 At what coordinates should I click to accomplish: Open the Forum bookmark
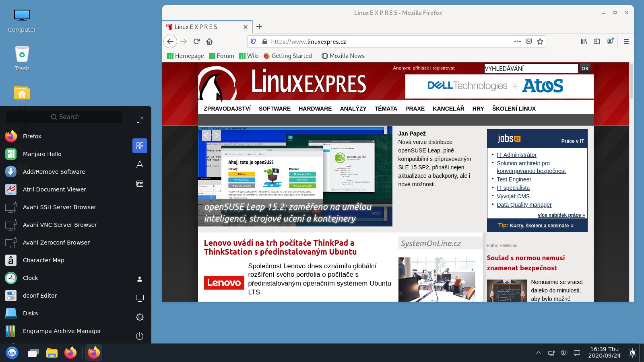click(221, 56)
